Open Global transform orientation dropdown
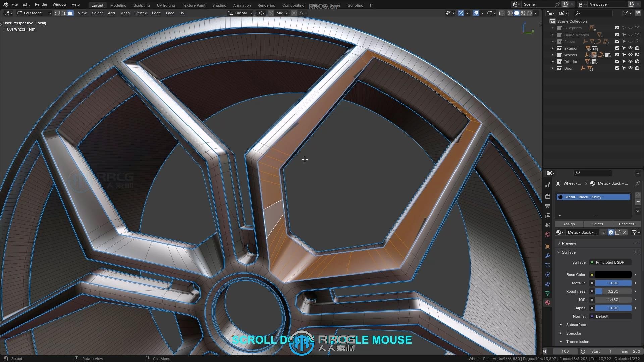 pos(240,13)
